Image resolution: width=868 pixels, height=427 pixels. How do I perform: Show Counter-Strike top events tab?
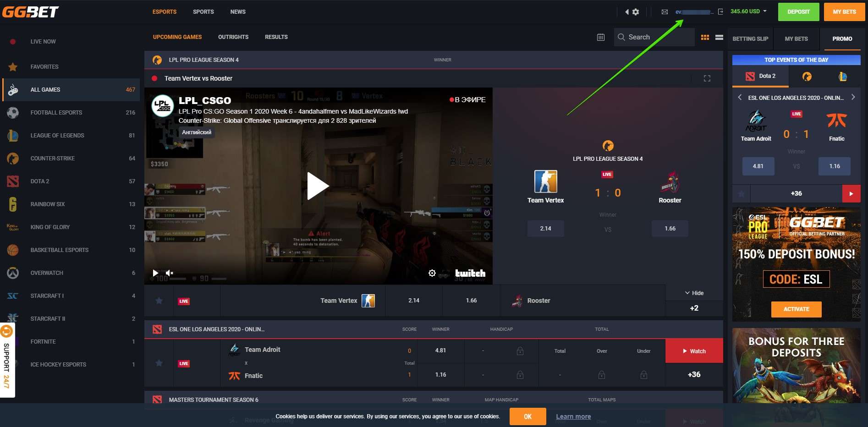[807, 77]
